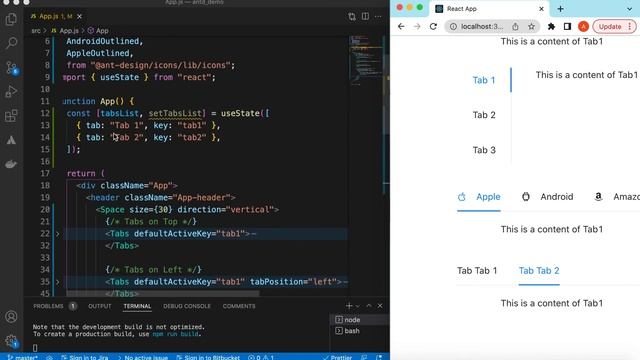Open the Docker view in the activity bar
Screen dimensions: 640x360
[x=11, y=164]
